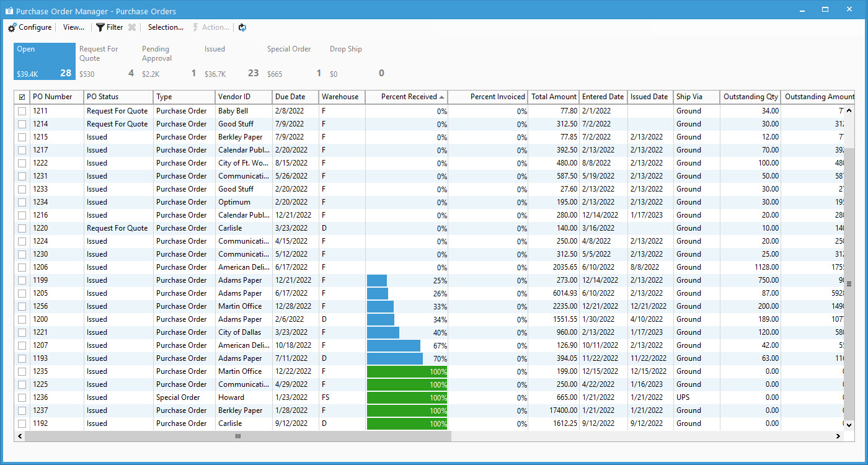
Task: Click the Refresh icon in toolbar
Action: [242, 27]
